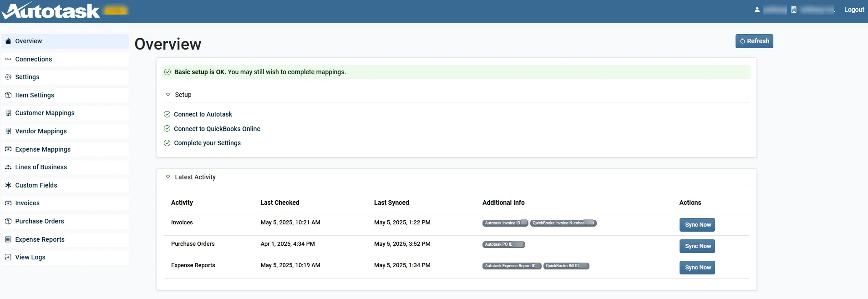Screen dimensions: 868x299
Task: Click the Lines of Business hierarchy icon
Action: pos(8,167)
